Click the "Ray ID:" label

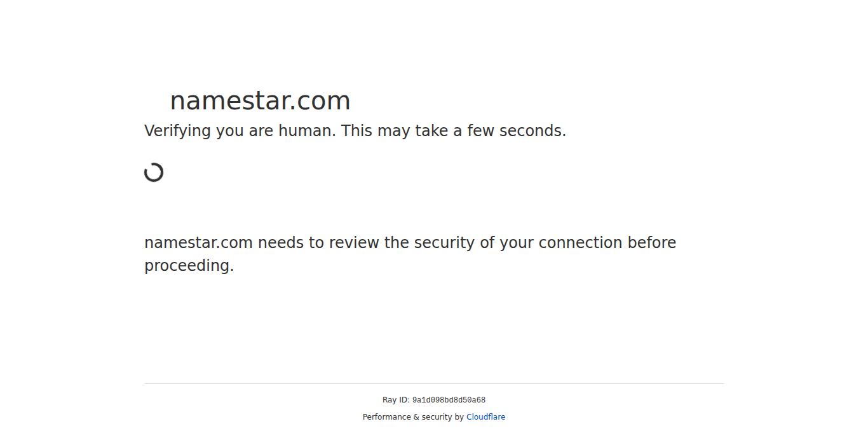coord(396,401)
